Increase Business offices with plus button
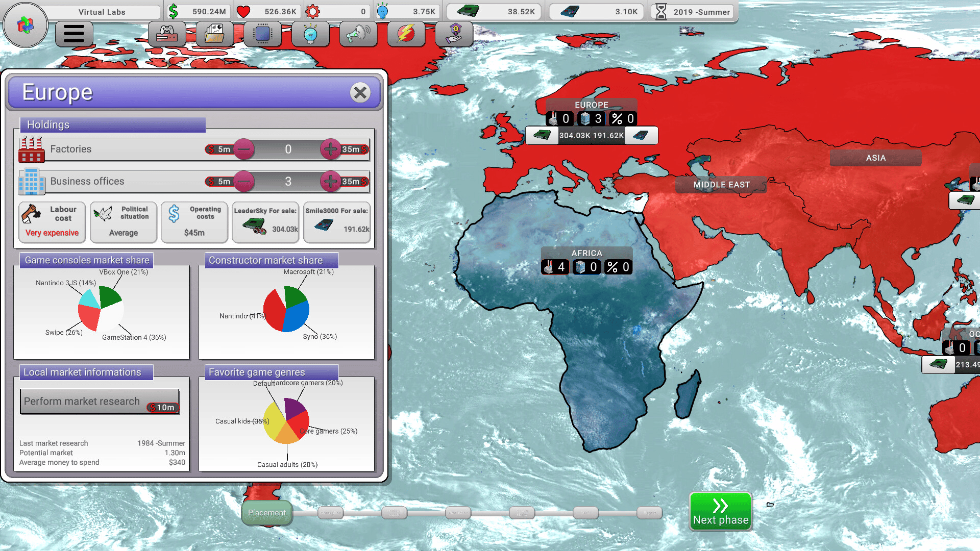The image size is (980, 551). (x=331, y=181)
